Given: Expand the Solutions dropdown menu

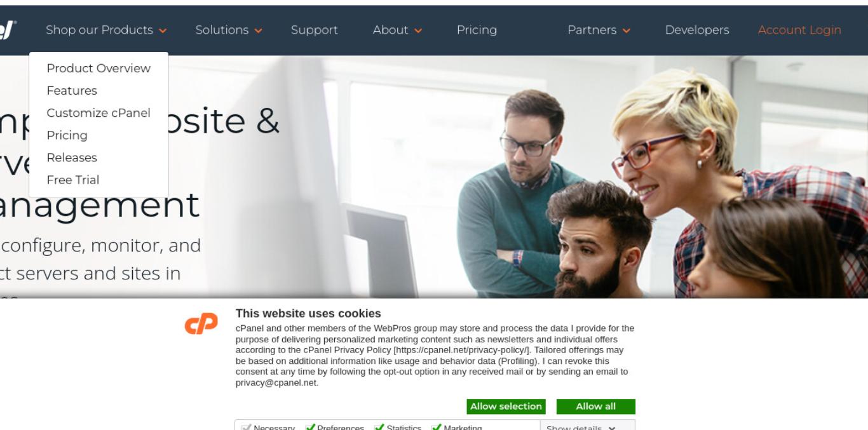Looking at the screenshot, I should (x=229, y=30).
